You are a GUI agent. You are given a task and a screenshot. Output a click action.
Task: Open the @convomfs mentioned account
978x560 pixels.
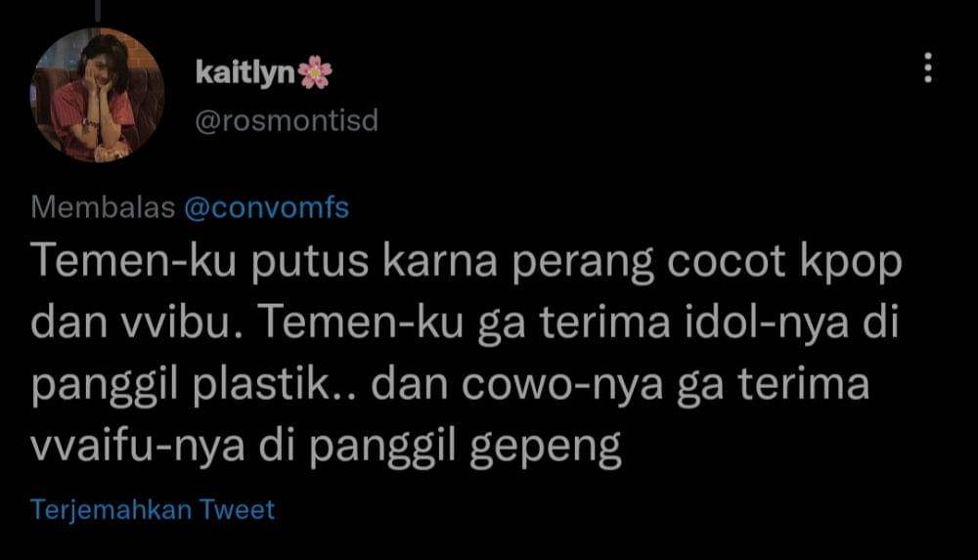266,207
